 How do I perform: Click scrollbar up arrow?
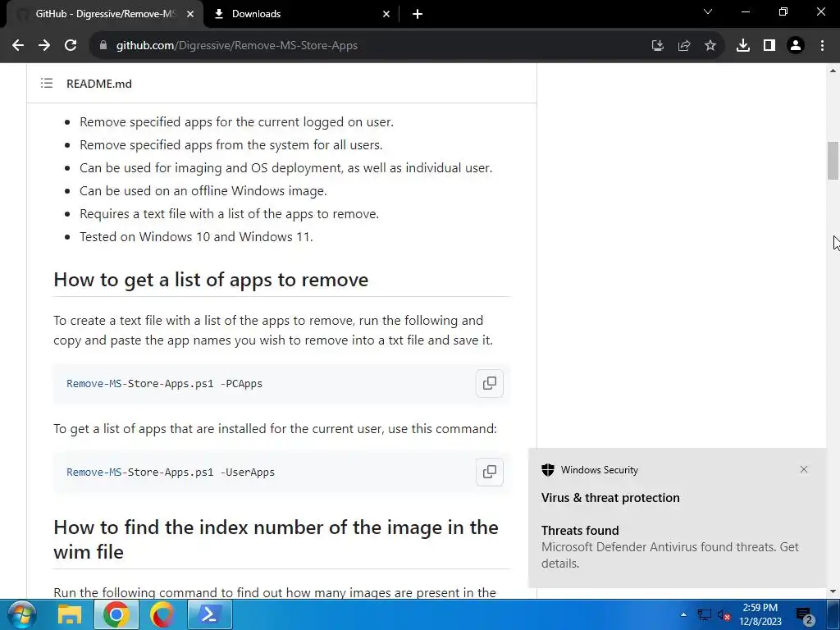pos(833,71)
